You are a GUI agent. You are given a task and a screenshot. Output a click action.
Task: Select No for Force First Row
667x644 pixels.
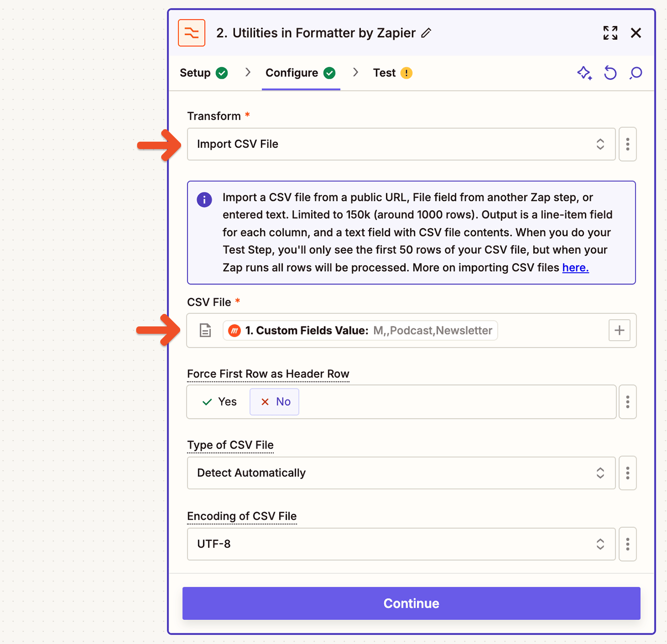(x=275, y=402)
